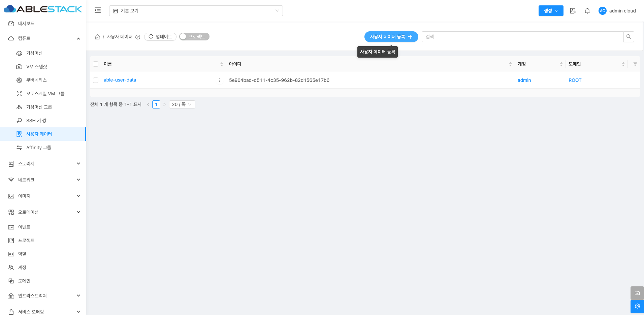The image size is (644, 315).
Task: Open 오토스케일 VM 그룹 in sidebar
Action: [x=43, y=94]
